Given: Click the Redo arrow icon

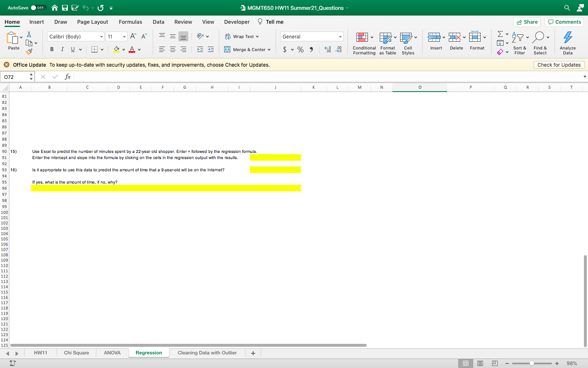Looking at the screenshot, I should (x=101, y=8).
